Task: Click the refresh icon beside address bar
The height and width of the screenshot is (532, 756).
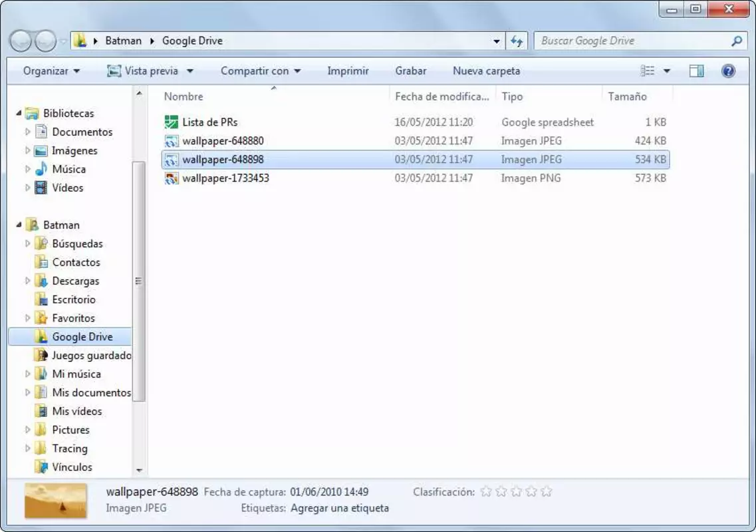Action: [x=517, y=41]
